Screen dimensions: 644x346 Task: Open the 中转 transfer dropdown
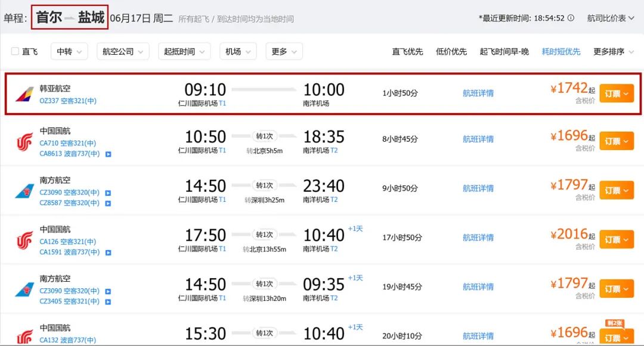pyautogui.click(x=69, y=52)
